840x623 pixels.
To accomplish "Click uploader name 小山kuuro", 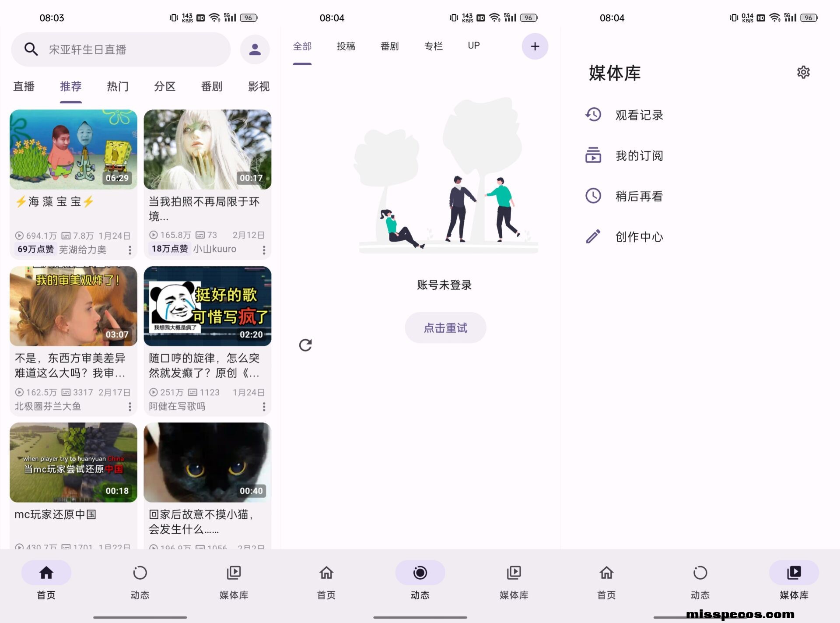I will pyautogui.click(x=215, y=249).
